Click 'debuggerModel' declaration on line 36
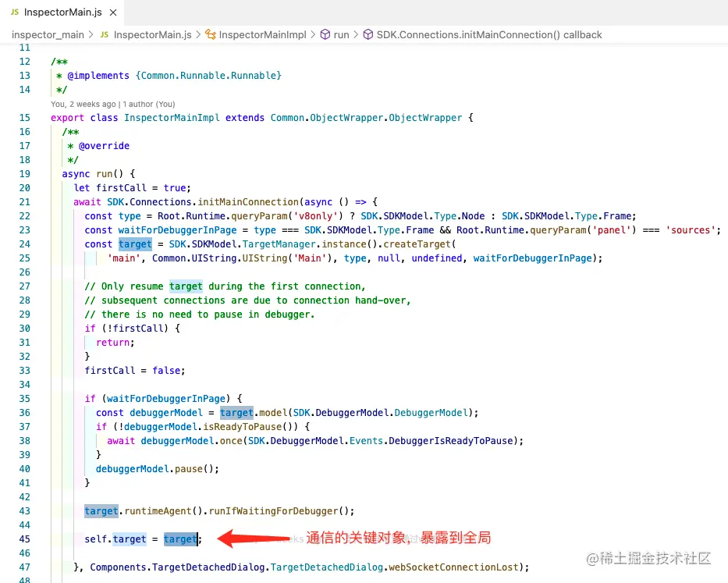This screenshot has height=583, width=728. tap(166, 413)
